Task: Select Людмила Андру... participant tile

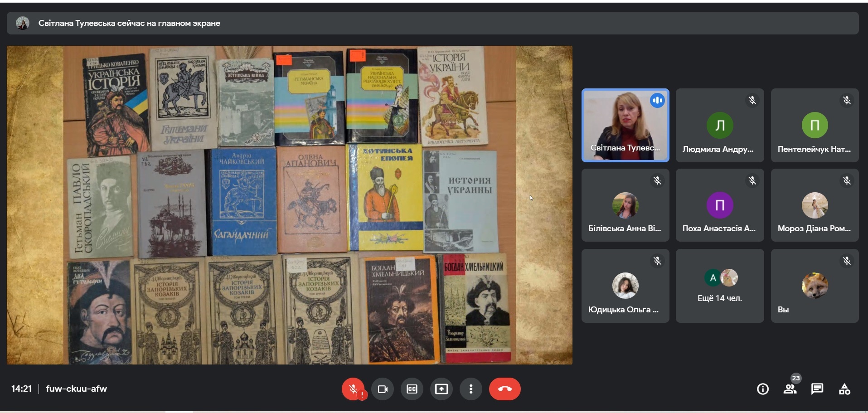Action: pos(720,125)
